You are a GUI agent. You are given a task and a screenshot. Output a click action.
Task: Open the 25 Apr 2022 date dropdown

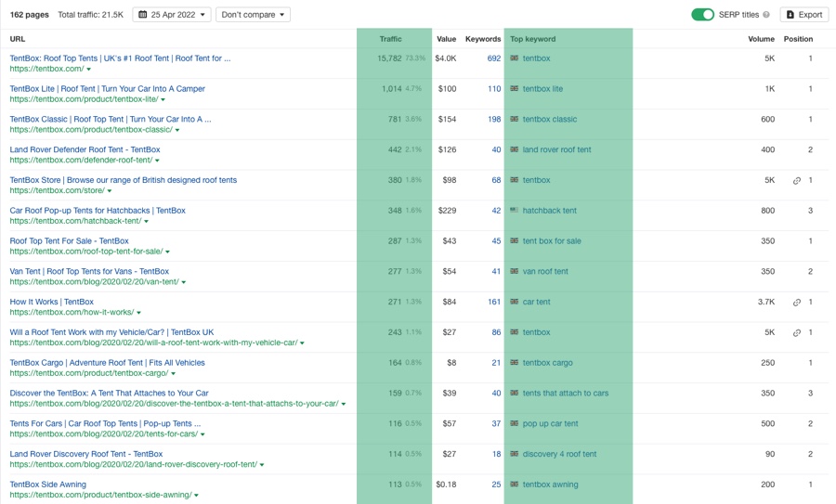(x=172, y=14)
